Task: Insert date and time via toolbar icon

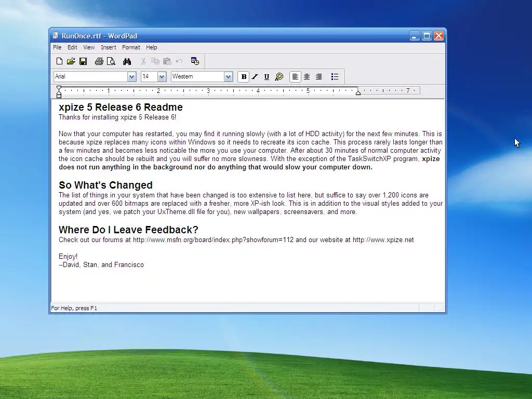Action: pos(195,61)
